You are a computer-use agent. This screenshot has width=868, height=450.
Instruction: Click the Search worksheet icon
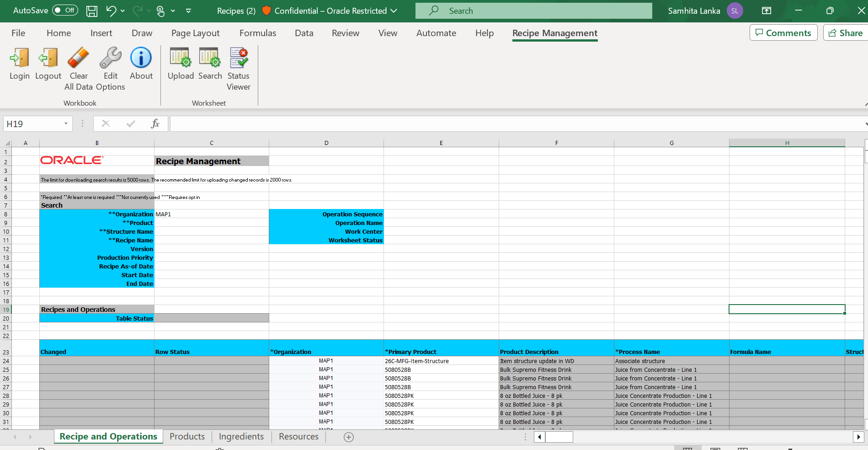click(210, 58)
